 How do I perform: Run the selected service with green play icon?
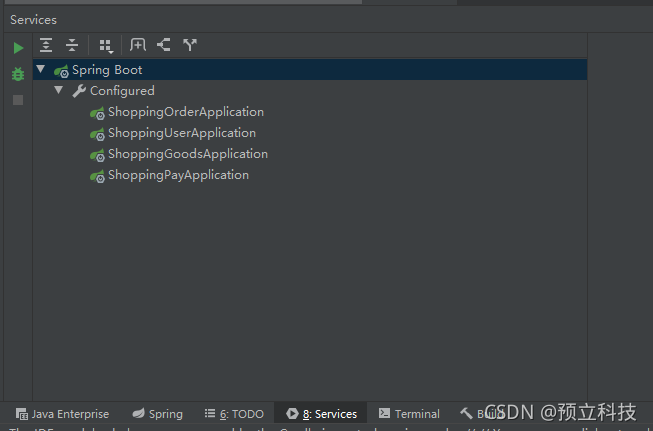(18, 48)
